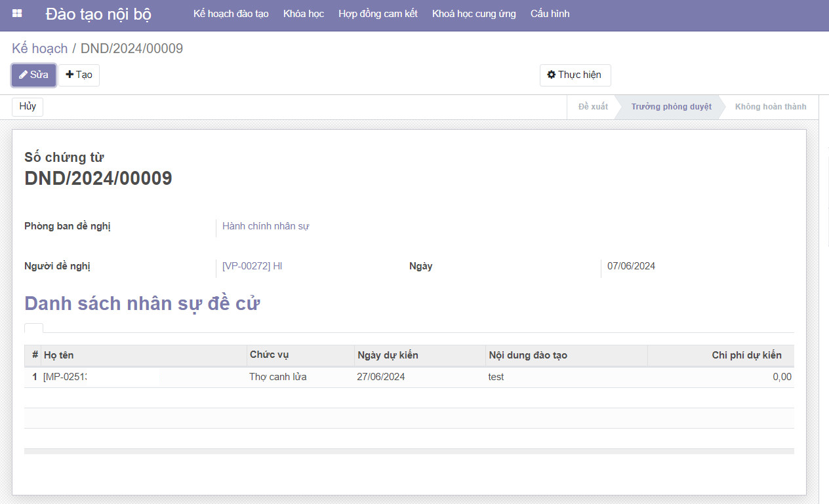Image resolution: width=829 pixels, height=504 pixels.
Task: Sort the table by Họ tên column
Action: [x=59, y=355]
